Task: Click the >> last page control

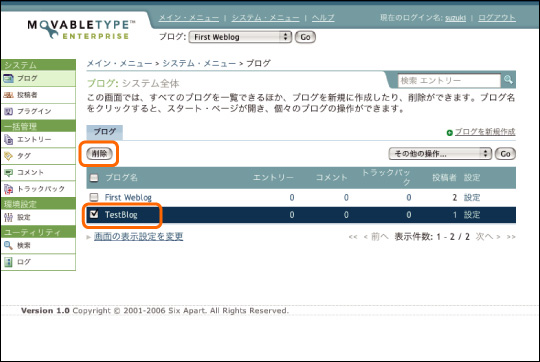Action: [511, 237]
